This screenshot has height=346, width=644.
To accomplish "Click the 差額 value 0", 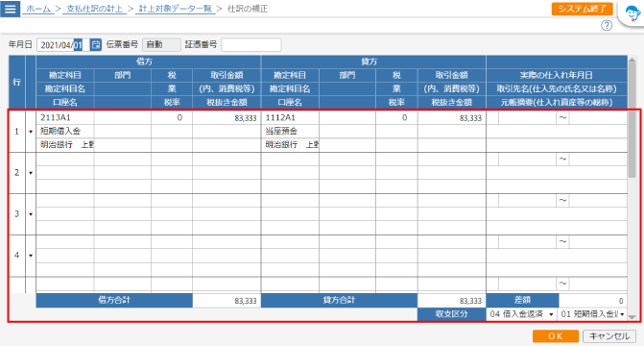I will pyautogui.click(x=593, y=301).
